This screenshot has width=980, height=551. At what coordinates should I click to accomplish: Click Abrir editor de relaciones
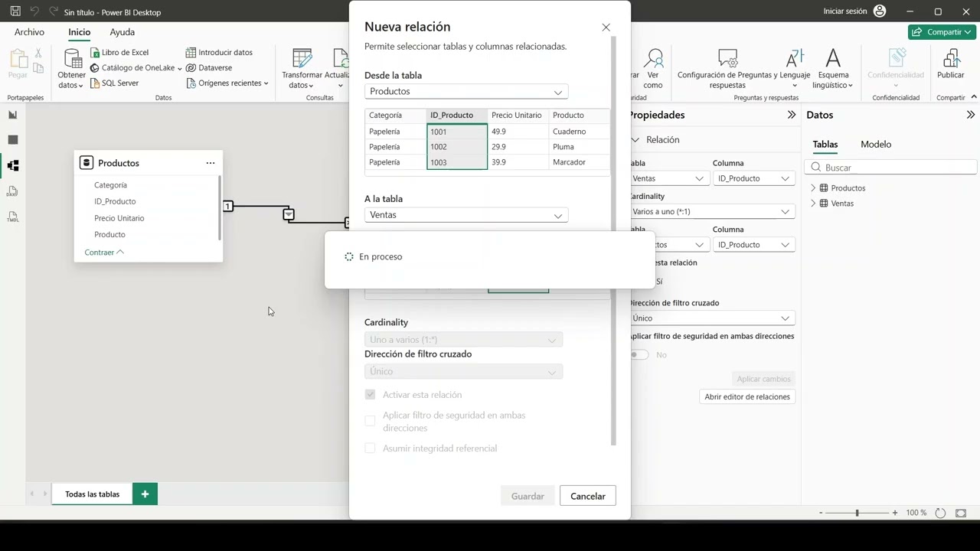(x=746, y=396)
